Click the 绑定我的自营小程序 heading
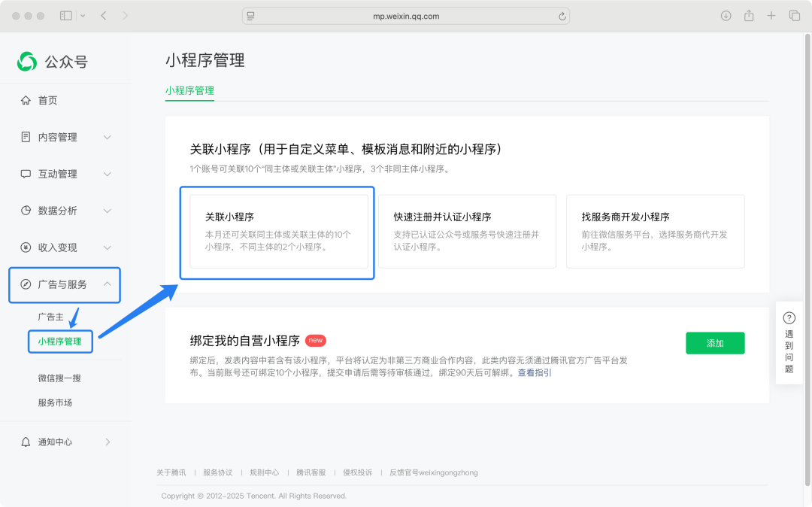This screenshot has width=812, height=507. (x=245, y=340)
